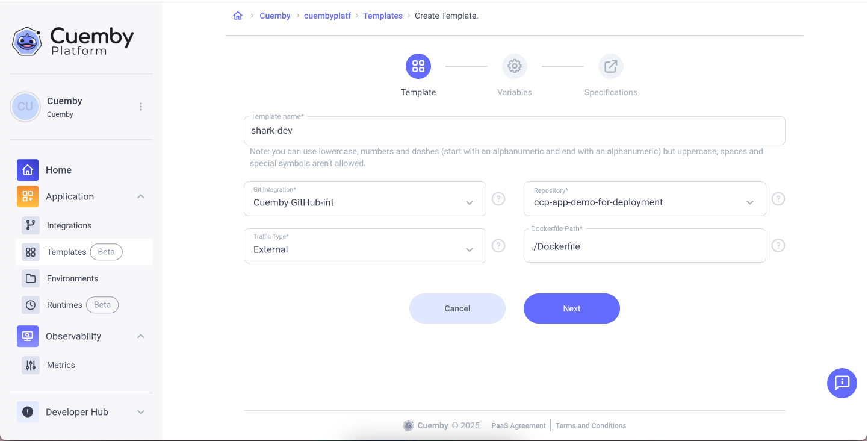Screen dimensions: 868x441
Task: Open Integrations in the sidebar
Action: pyautogui.click(x=69, y=225)
